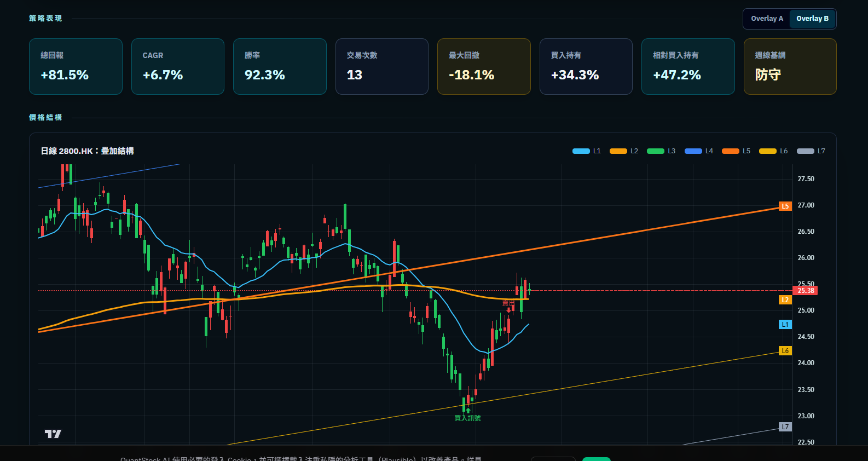Toggle the L5 red-orange legend swatch

[x=731, y=151]
